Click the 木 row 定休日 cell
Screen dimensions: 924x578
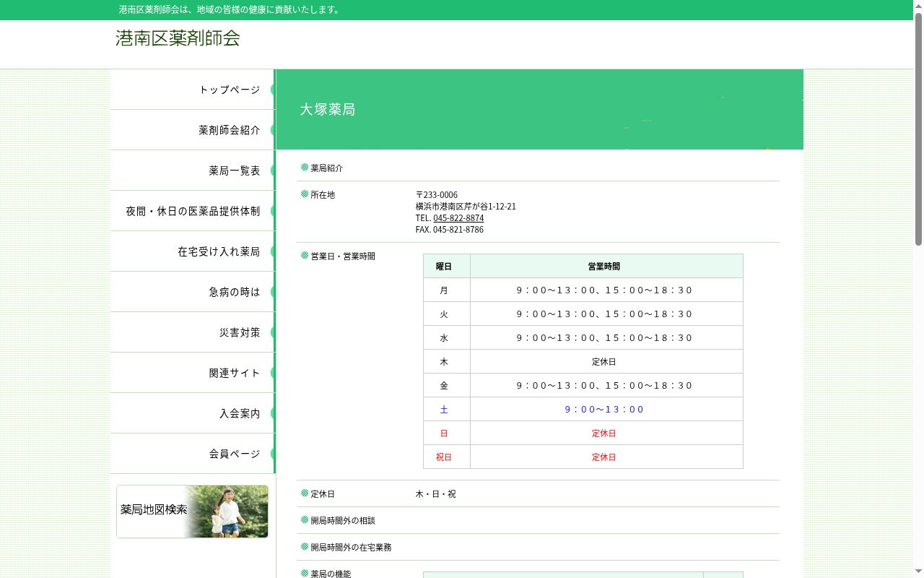[x=606, y=361]
